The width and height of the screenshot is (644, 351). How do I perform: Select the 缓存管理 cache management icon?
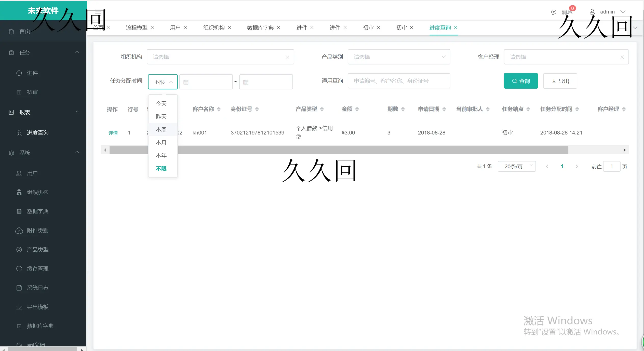click(19, 268)
